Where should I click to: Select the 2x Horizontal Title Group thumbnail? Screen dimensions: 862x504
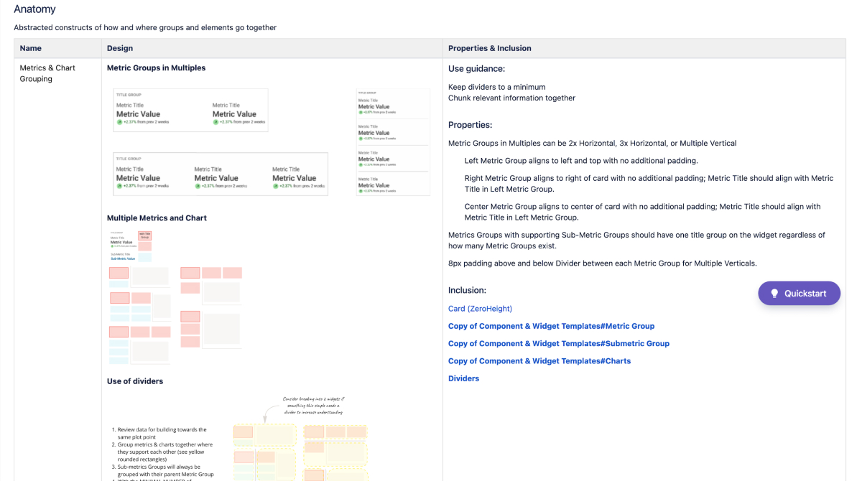(x=190, y=110)
